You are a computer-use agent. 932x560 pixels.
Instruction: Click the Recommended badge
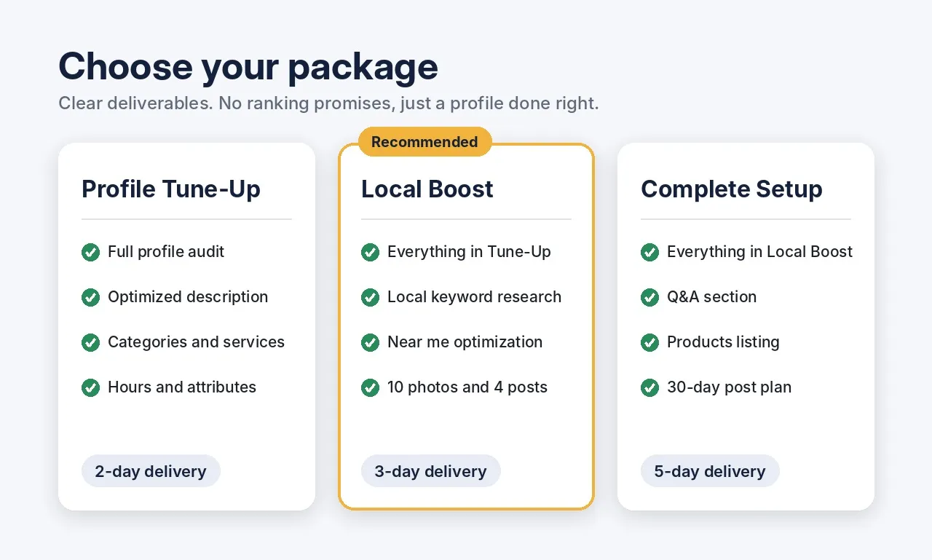[425, 142]
